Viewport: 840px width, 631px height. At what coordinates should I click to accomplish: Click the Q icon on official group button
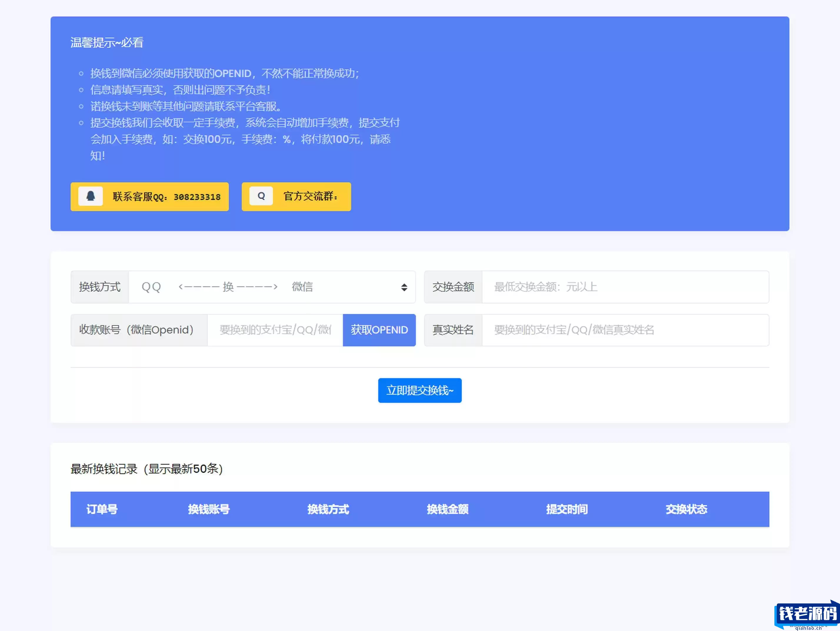click(261, 196)
